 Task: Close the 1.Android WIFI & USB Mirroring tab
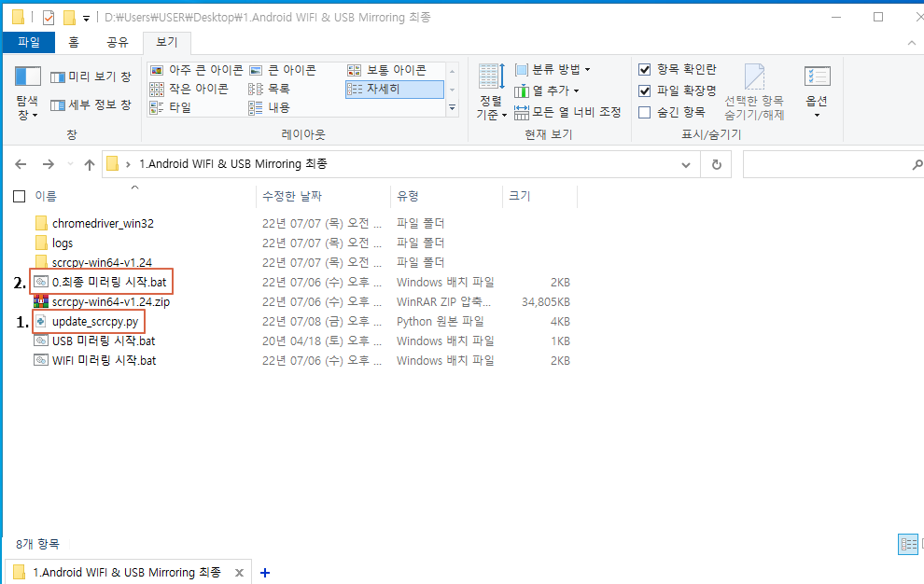[239, 572]
